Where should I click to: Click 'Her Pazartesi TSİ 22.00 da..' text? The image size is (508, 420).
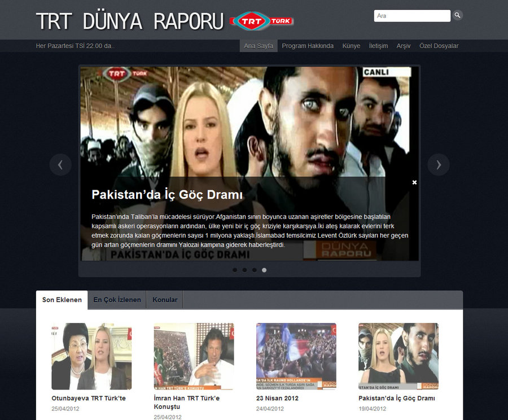tap(75, 46)
